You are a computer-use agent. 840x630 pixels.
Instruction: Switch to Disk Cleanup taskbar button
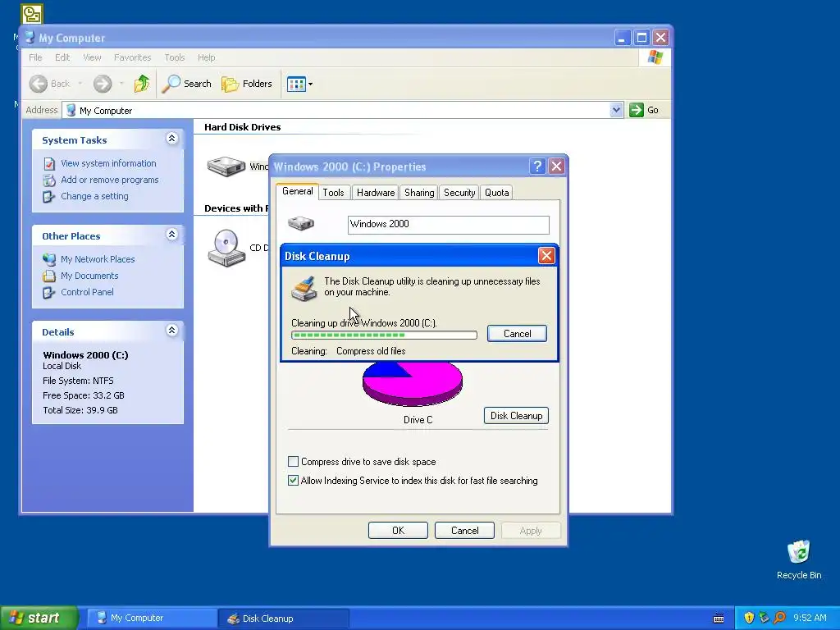pos(283,619)
